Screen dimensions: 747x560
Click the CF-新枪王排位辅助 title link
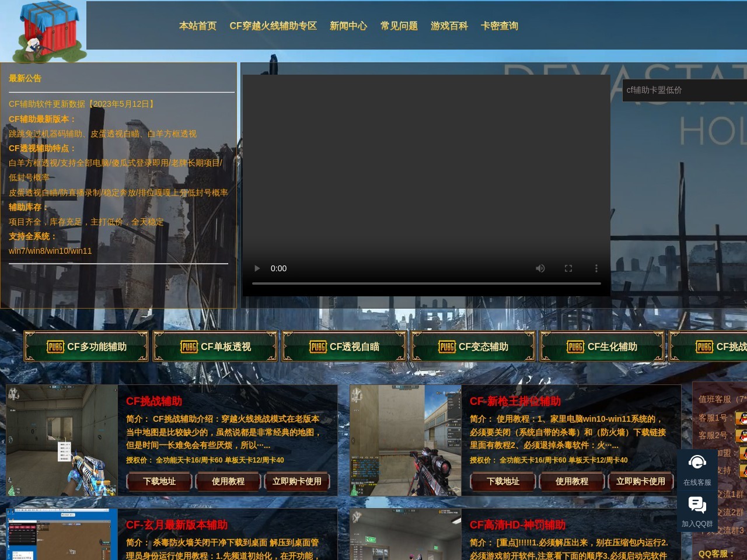tap(515, 401)
